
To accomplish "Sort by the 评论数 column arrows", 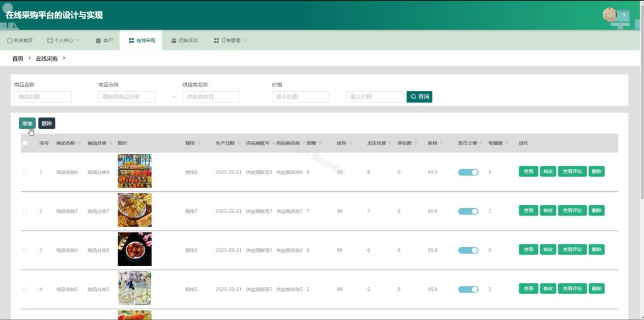I will point(416,143).
